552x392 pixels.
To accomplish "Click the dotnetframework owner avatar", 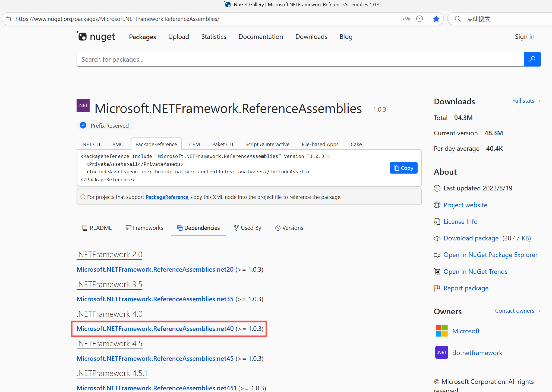I will [x=441, y=352].
